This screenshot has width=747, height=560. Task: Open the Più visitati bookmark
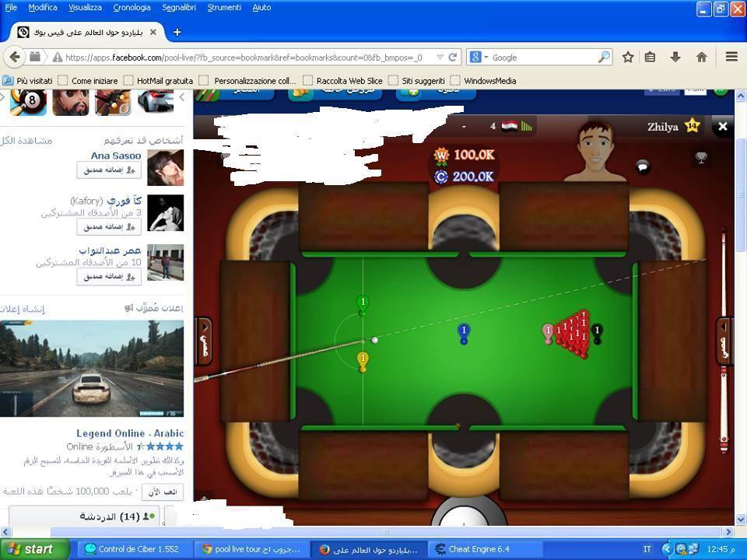pyautogui.click(x=28, y=81)
